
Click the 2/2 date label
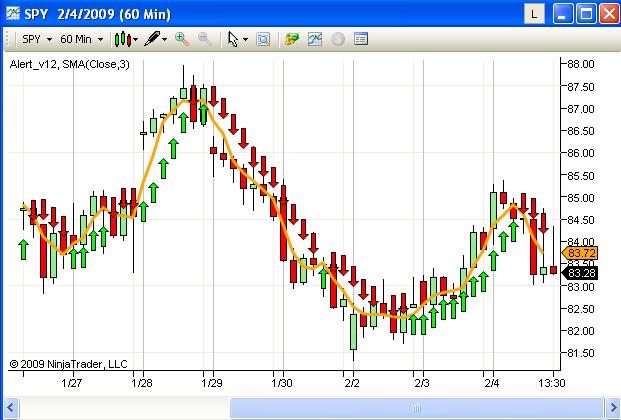[352, 383]
